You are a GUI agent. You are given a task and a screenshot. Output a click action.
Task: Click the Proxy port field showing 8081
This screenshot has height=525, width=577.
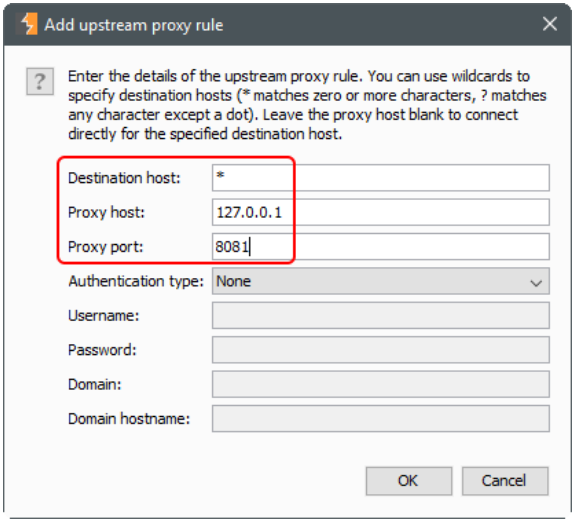click(x=380, y=246)
